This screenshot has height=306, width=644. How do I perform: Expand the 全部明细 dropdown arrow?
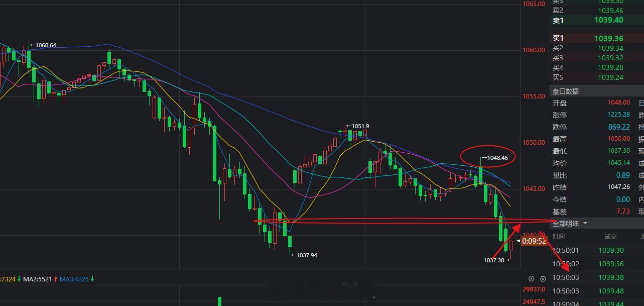pos(585,224)
